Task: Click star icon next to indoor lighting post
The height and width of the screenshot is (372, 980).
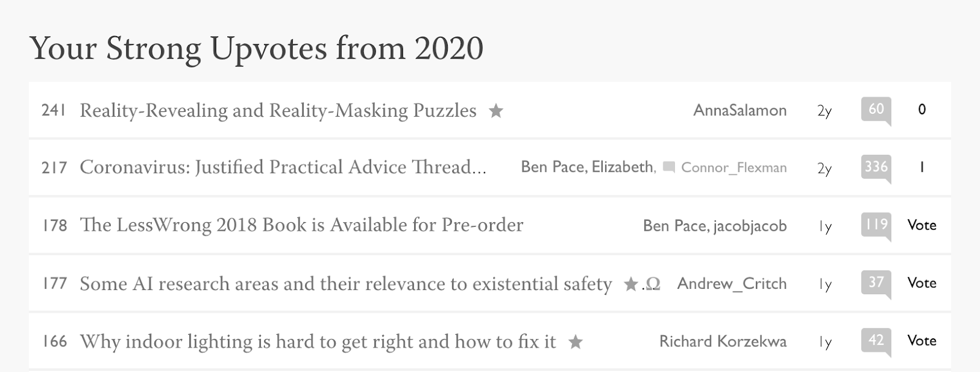Action: coord(576,342)
